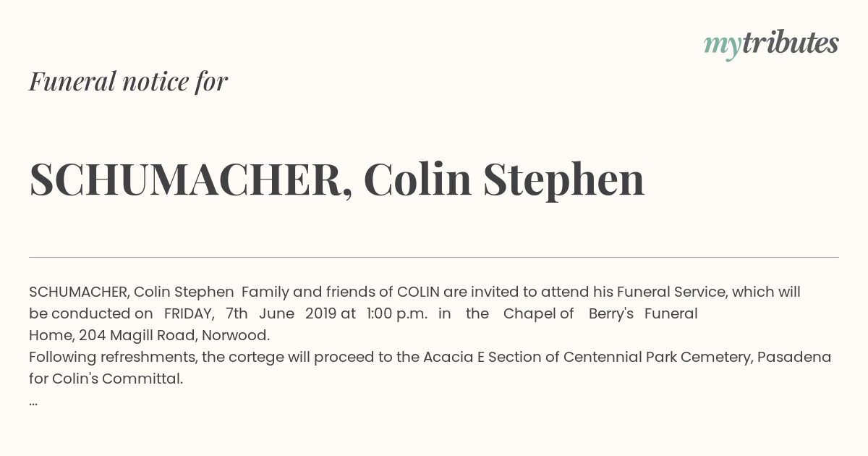Click the name starting the notice paragraph

[x=132, y=292]
